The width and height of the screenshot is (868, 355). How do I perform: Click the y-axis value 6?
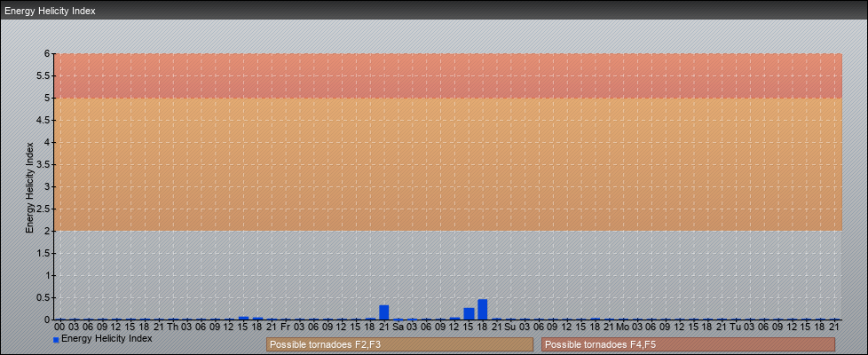coord(48,54)
